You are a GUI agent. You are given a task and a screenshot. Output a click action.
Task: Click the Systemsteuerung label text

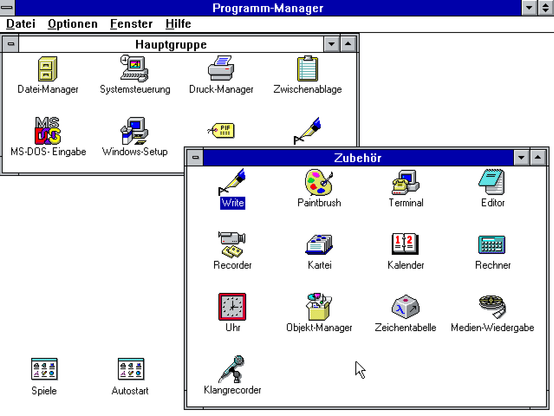135,89
